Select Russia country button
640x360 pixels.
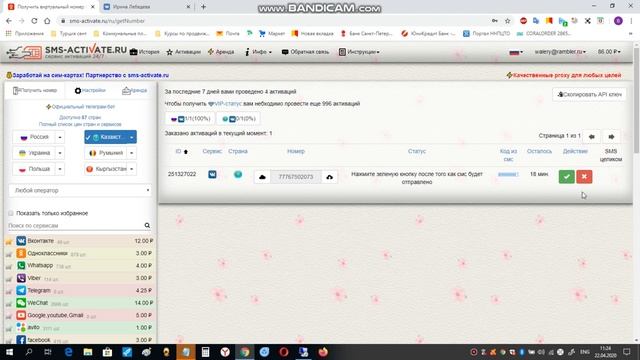pyautogui.click(x=34, y=137)
